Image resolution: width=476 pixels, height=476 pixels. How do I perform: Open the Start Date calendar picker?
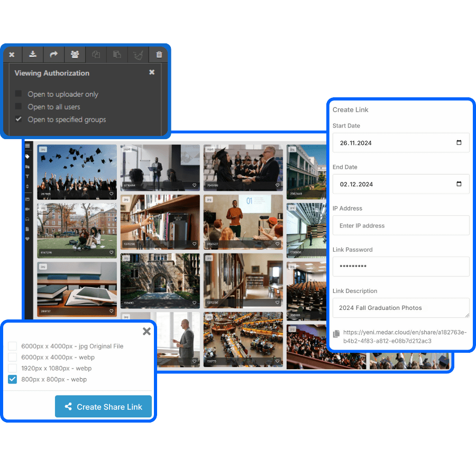tap(459, 143)
